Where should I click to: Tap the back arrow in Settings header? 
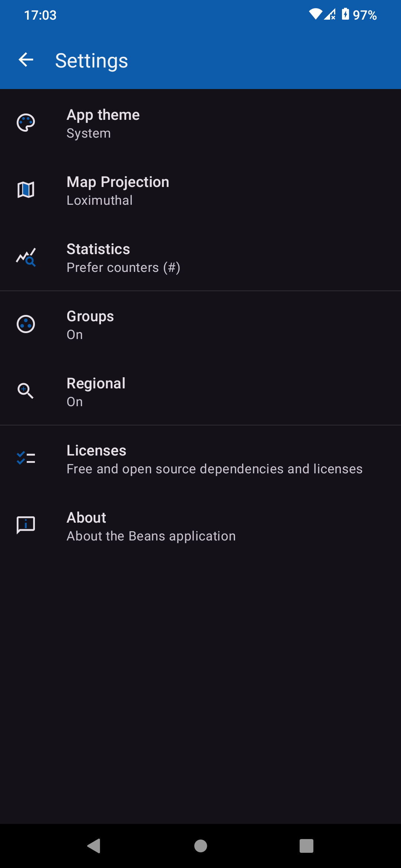click(26, 60)
